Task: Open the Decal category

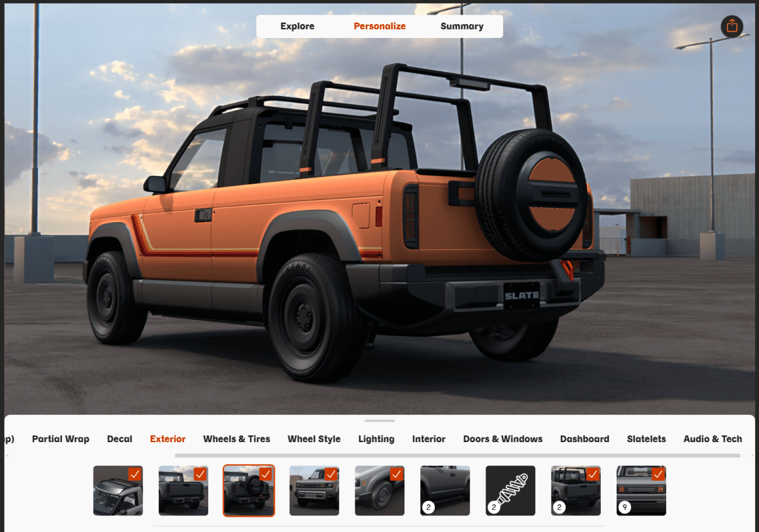Action: pyautogui.click(x=120, y=439)
